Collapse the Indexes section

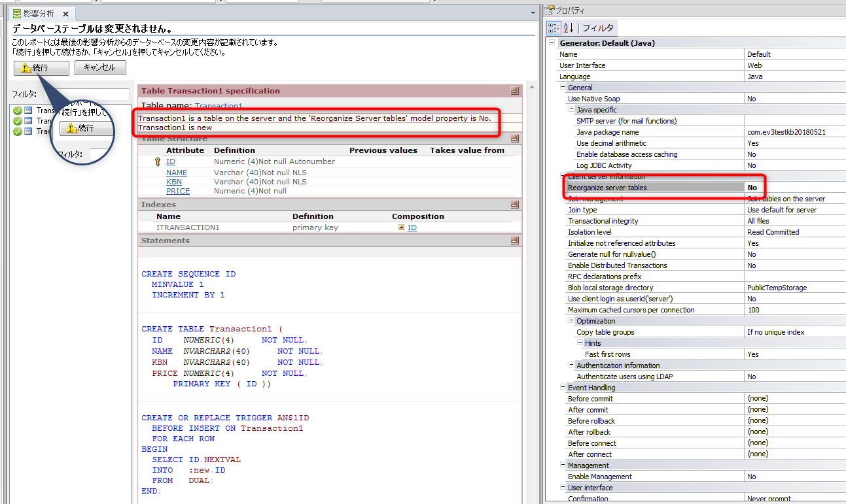click(515, 205)
